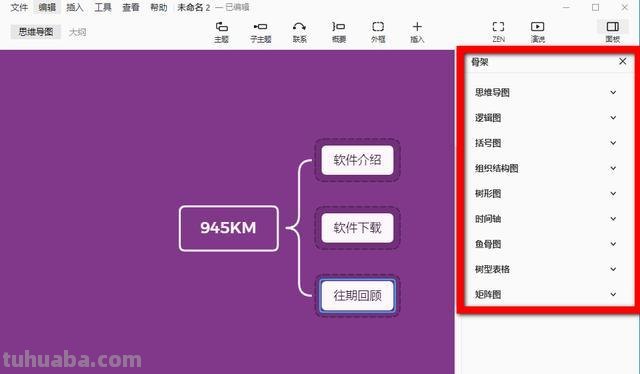
Task: Start the 演说 (Pitch) presentation mode
Action: click(538, 27)
